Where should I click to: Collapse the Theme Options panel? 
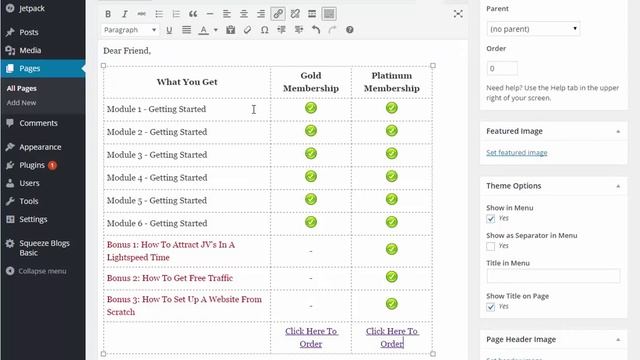(x=618, y=186)
